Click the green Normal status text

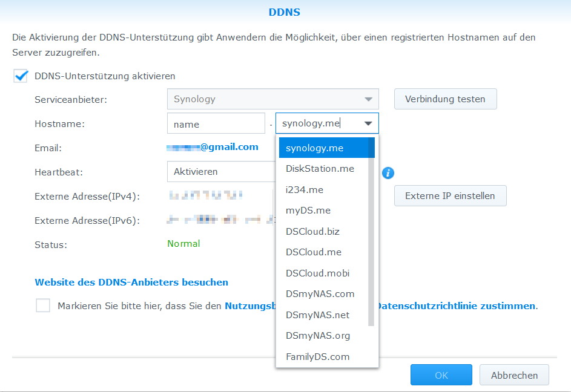(x=183, y=244)
